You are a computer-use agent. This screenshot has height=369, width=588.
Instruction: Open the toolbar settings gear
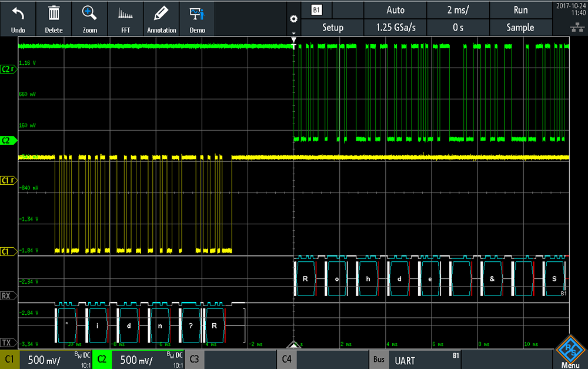tap(293, 19)
